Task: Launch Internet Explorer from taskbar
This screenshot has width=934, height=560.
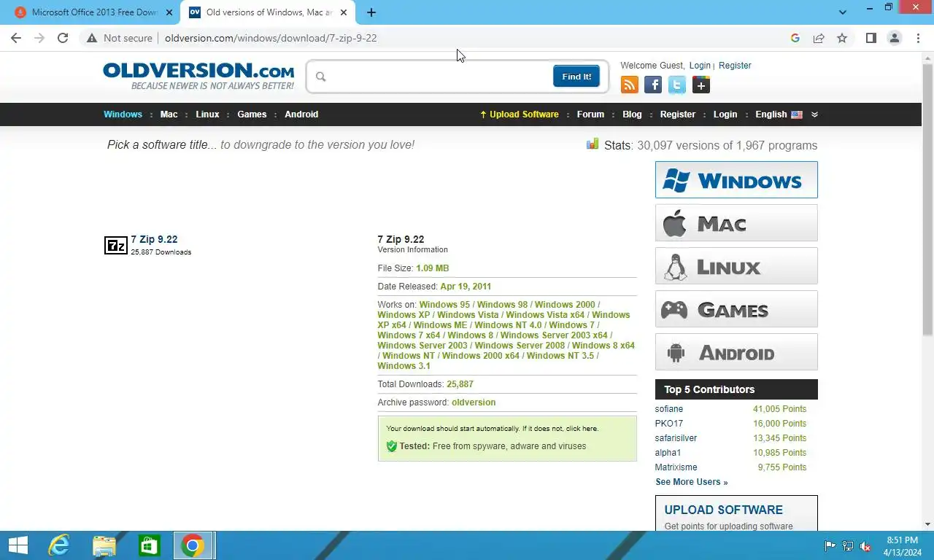Action: 59,545
